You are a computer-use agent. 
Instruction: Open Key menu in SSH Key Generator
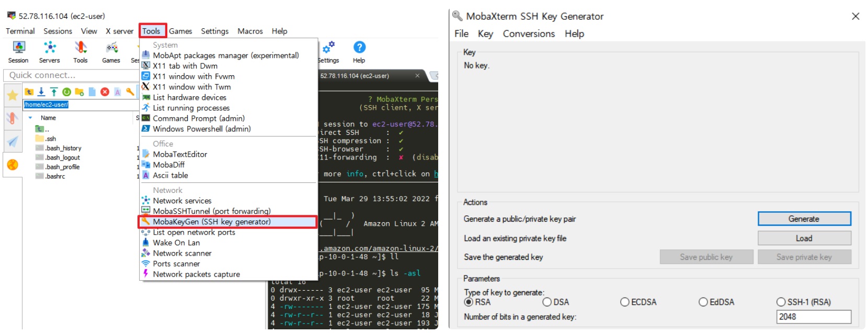click(485, 33)
